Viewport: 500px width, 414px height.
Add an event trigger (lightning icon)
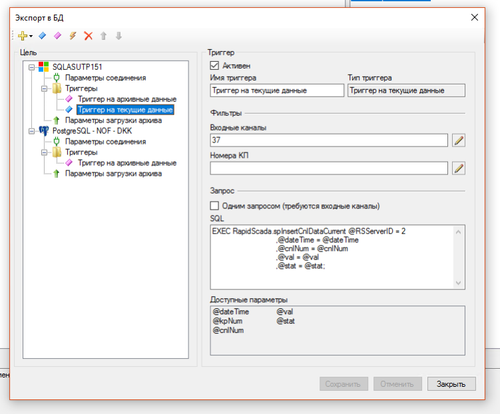click(x=73, y=36)
